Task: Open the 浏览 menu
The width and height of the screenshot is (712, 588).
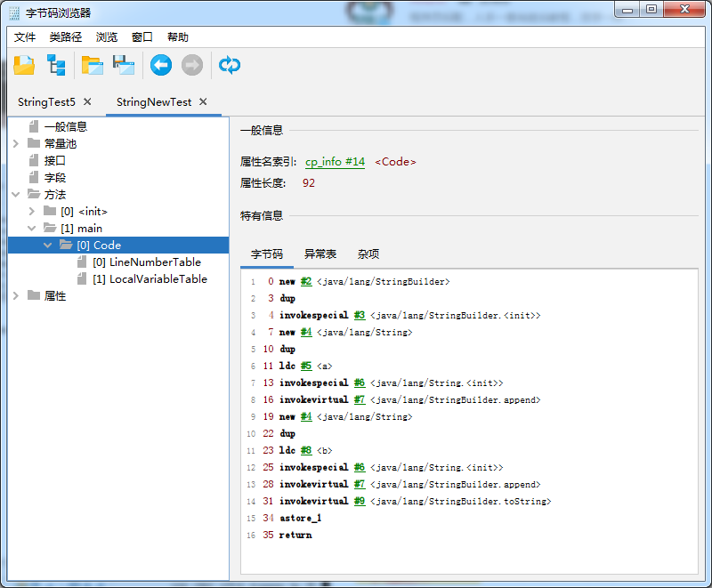Action: click(106, 37)
